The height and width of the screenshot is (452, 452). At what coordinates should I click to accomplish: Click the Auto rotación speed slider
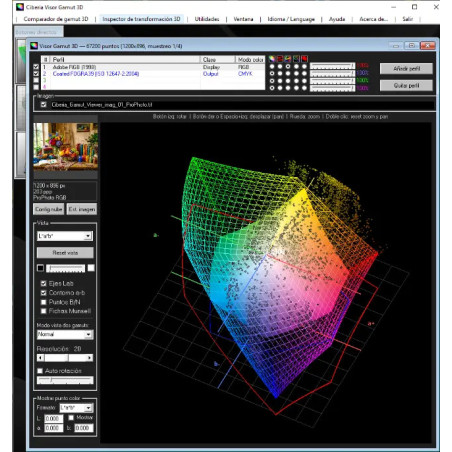click(65, 380)
